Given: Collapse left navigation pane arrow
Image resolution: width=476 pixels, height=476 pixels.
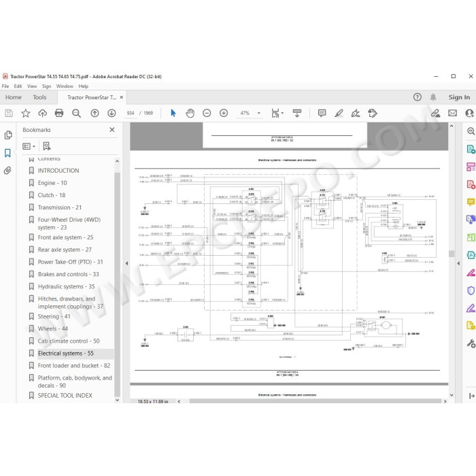Looking at the screenshot, I should click(127, 264).
